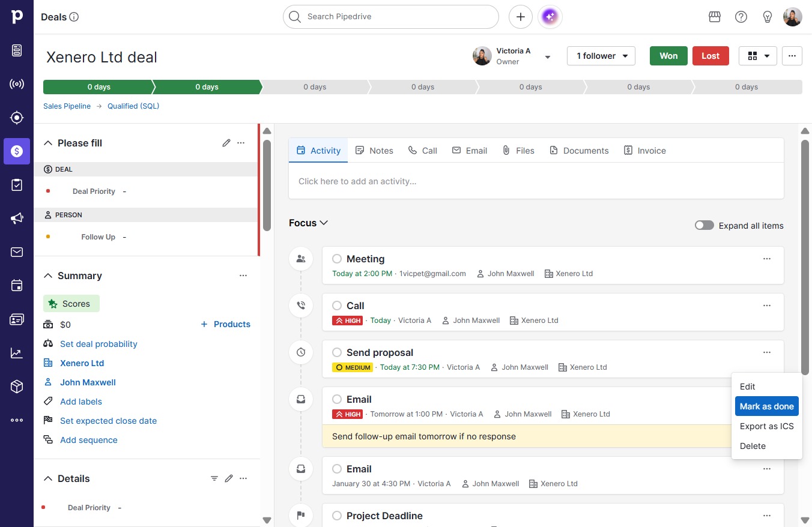The width and height of the screenshot is (812, 527).
Task: Open Details section more options
Action: click(x=243, y=478)
